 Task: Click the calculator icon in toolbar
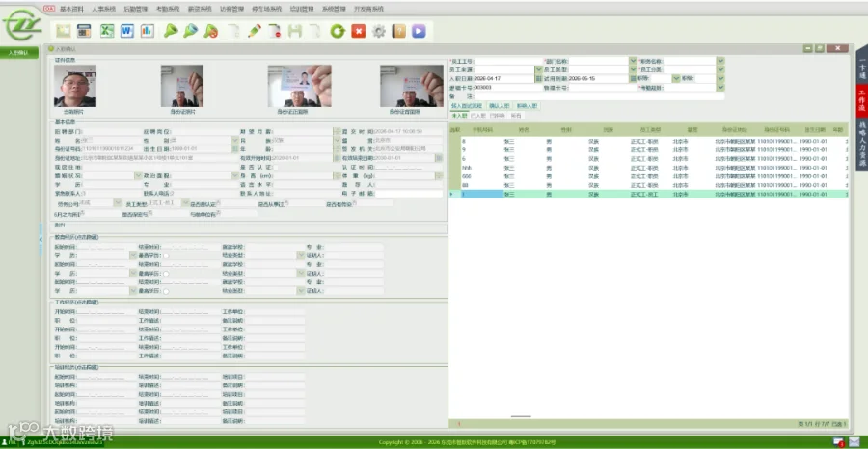(x=84, y=31)
